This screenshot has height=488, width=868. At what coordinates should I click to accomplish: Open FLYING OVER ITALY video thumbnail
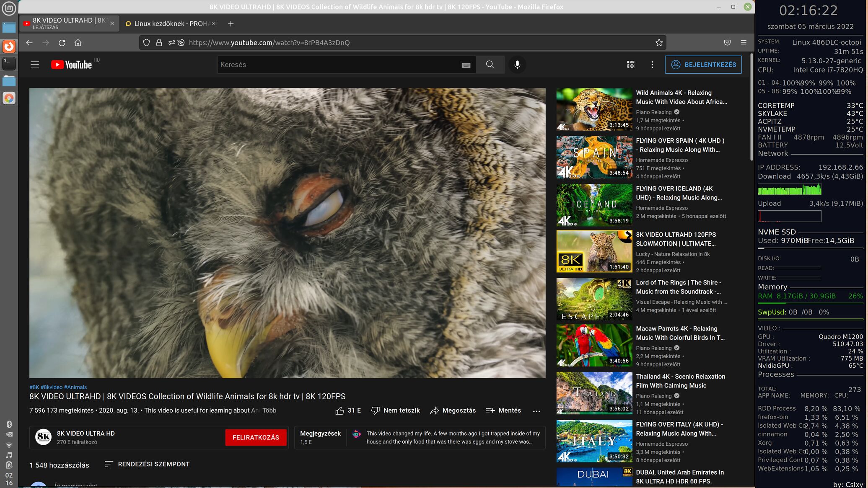click(594, 441)
